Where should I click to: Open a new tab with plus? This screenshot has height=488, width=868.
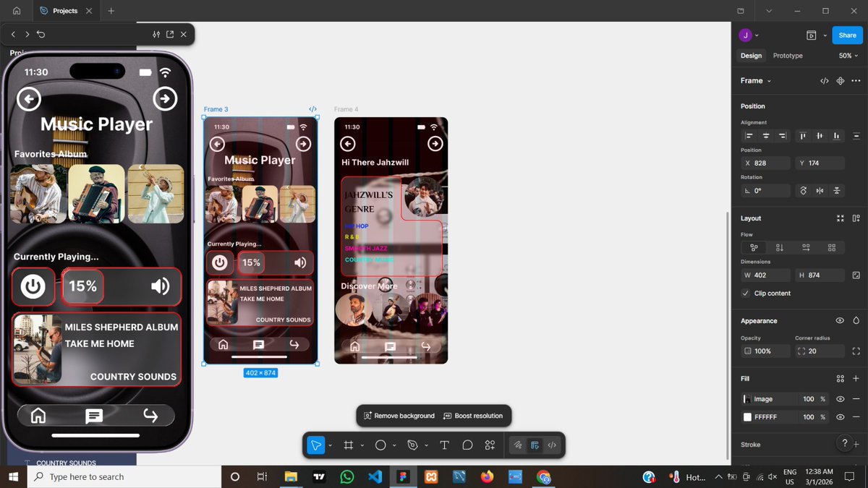click(x=111, y=11)
